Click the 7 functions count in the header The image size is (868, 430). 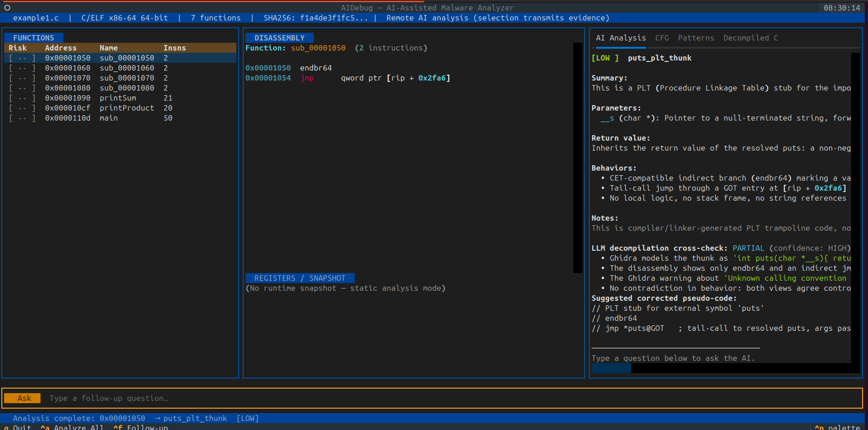click(x=215, y=18)
